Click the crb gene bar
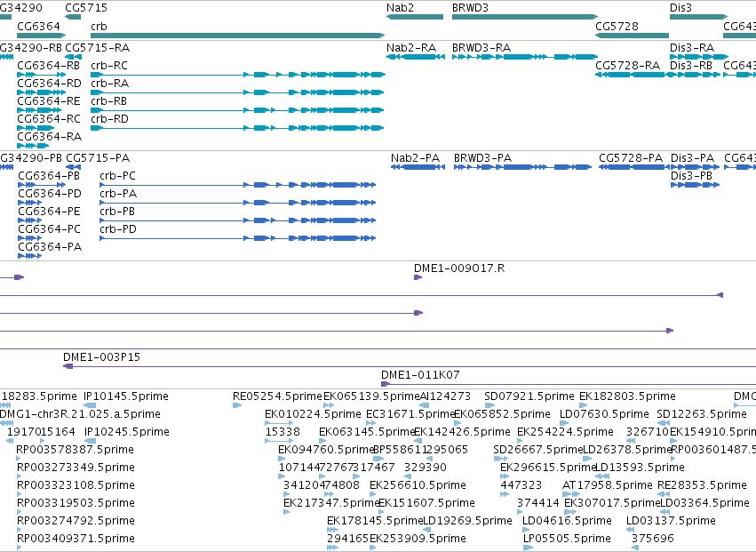This screenshot has width=756, height=552. 238,36
